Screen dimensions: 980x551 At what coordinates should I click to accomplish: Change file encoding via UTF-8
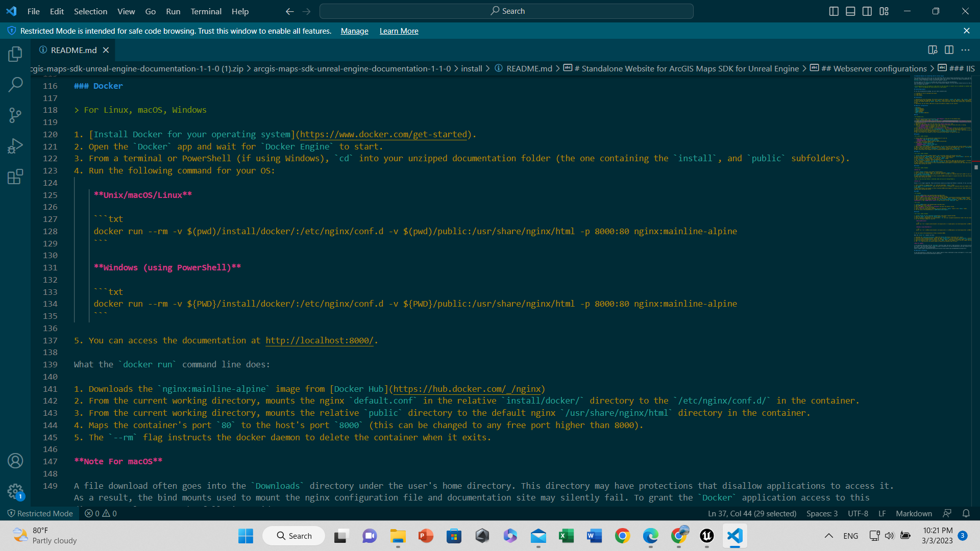point(857,513)
